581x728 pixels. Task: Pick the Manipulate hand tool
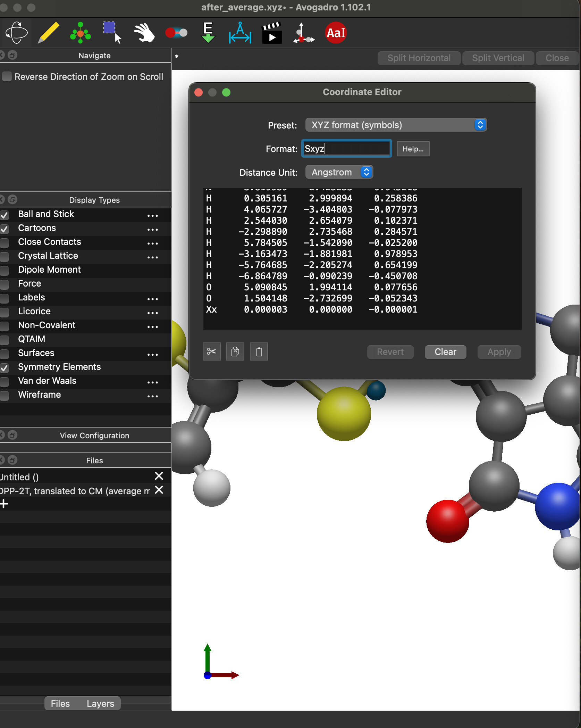(x=144, y=33)
